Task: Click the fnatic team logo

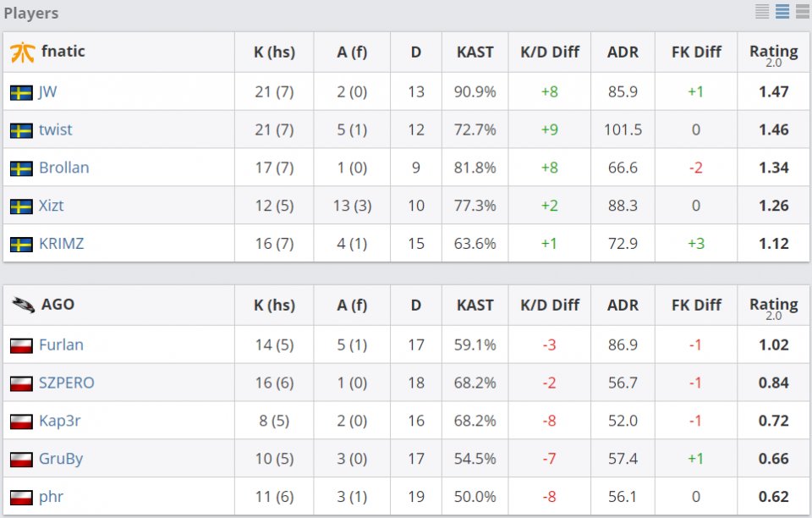Action: (x=21, y=52)
